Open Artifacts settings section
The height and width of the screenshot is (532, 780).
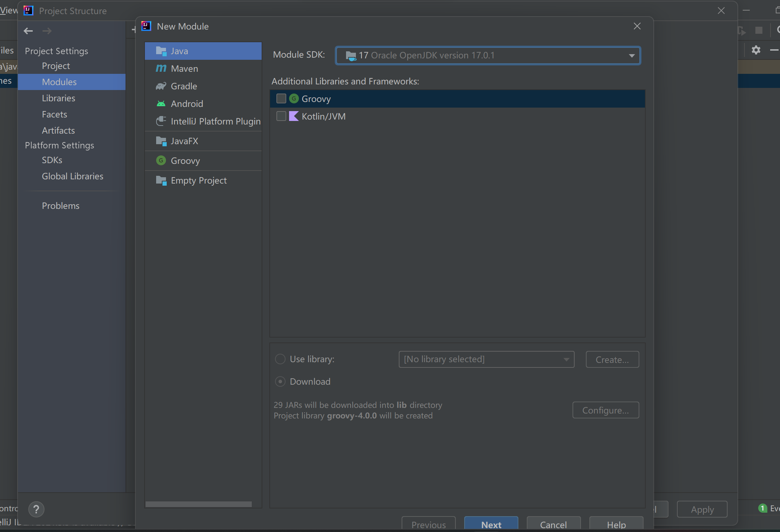point(58,130)
